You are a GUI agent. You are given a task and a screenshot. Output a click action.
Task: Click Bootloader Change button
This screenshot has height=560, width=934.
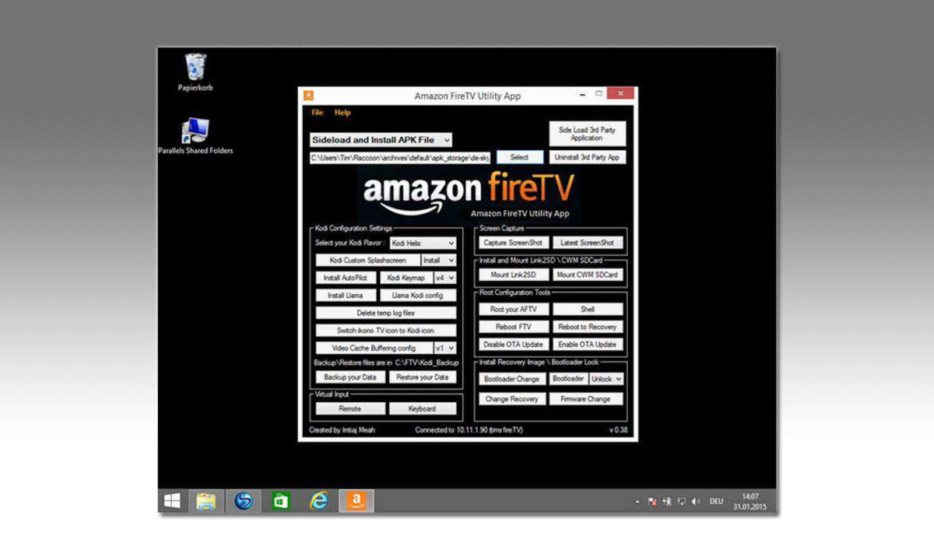point(512,379)
